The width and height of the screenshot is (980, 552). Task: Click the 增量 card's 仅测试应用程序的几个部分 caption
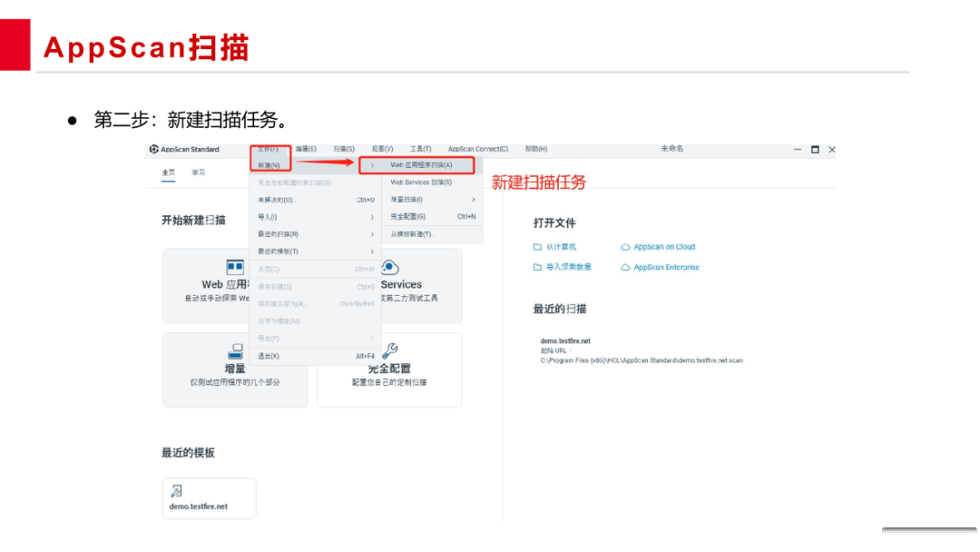(235, 382)
